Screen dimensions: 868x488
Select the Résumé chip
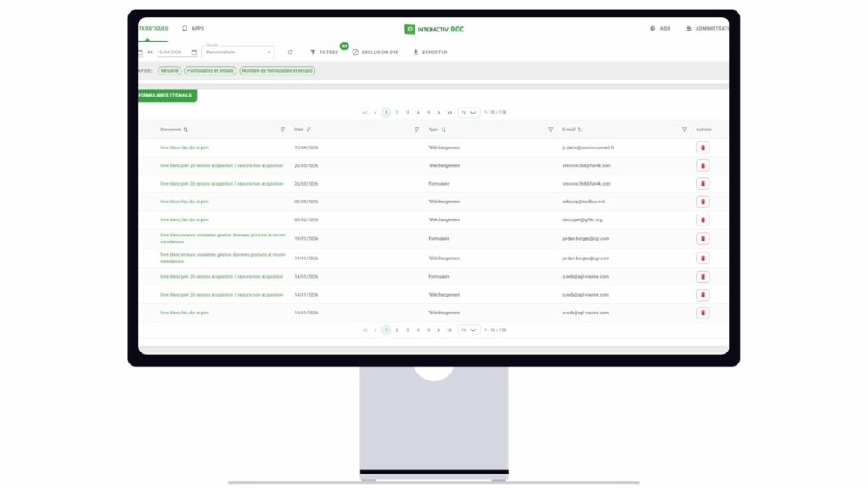click(x=170, y=71)
